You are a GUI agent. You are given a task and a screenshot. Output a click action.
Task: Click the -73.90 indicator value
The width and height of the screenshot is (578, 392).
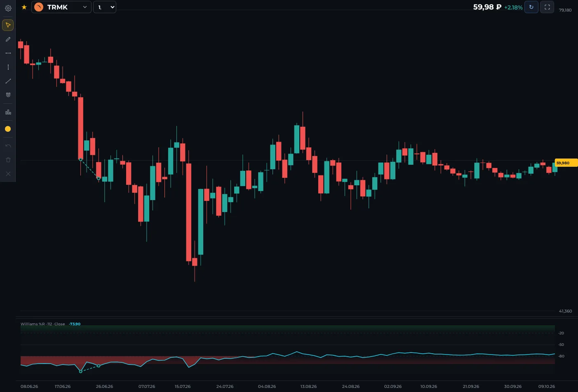pyautogui.click(x=75, y=324)
